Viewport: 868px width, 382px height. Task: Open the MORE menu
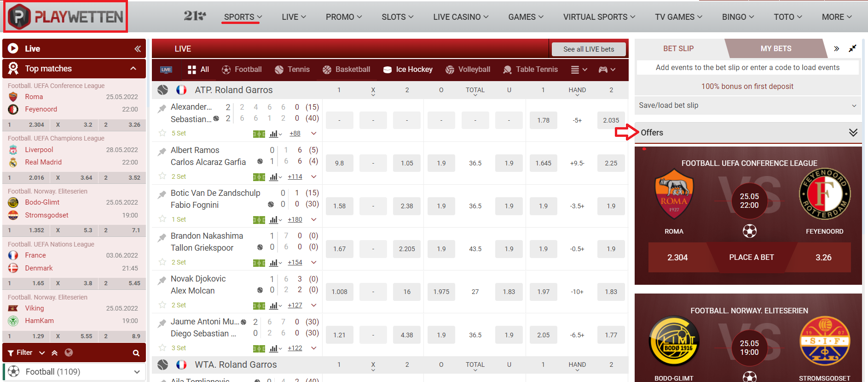pyautogui.click(x=837, y=17)
